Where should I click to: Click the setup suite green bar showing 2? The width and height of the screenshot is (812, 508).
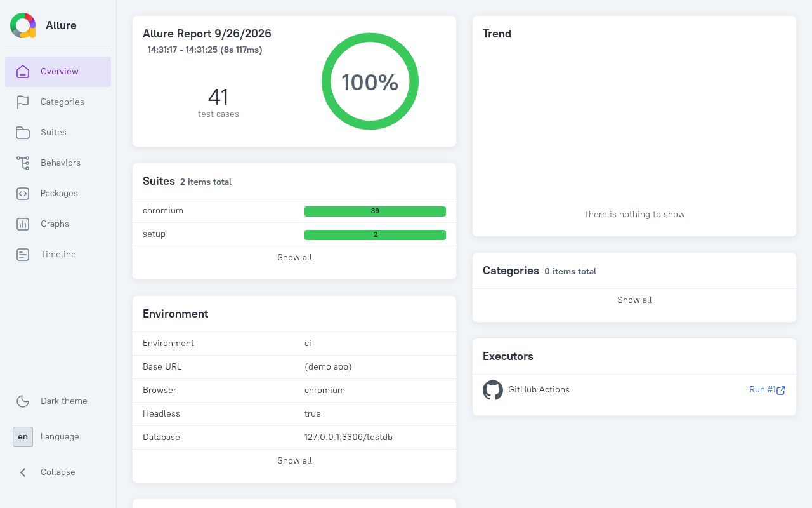pyautogui.click(x=375, y=235)
